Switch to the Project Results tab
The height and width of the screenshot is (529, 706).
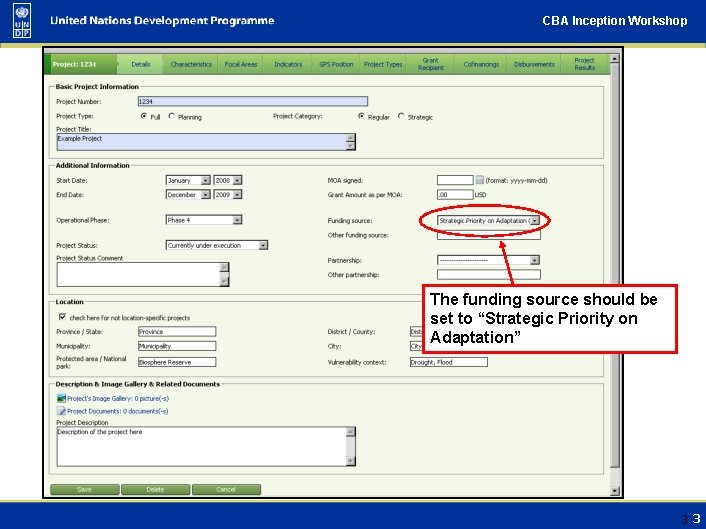point(584,64)
